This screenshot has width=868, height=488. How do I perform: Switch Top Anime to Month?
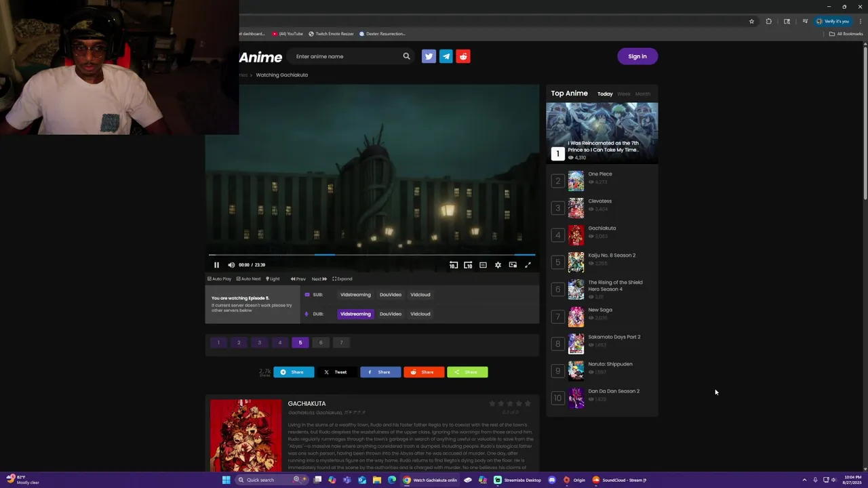click(643, 94)
